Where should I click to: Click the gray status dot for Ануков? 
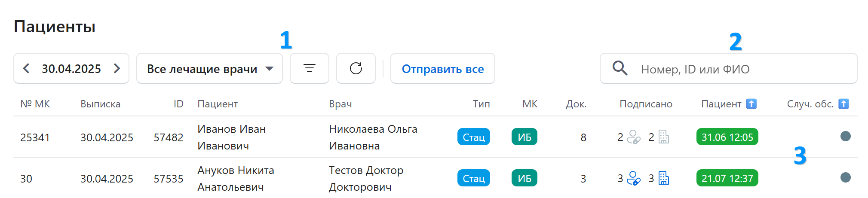click(845, 178)
